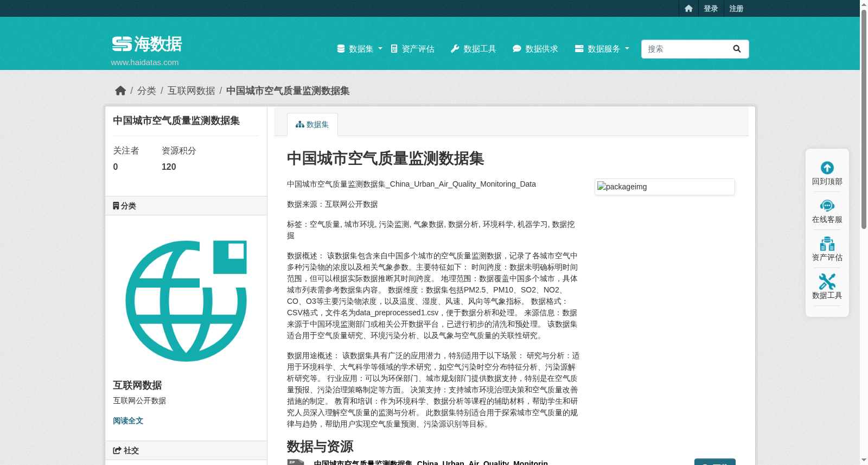Viewport: 868px width, 465px height.
Task: Select the 数据集 tab
Action: pyautogui.click(x=312, y=124)
